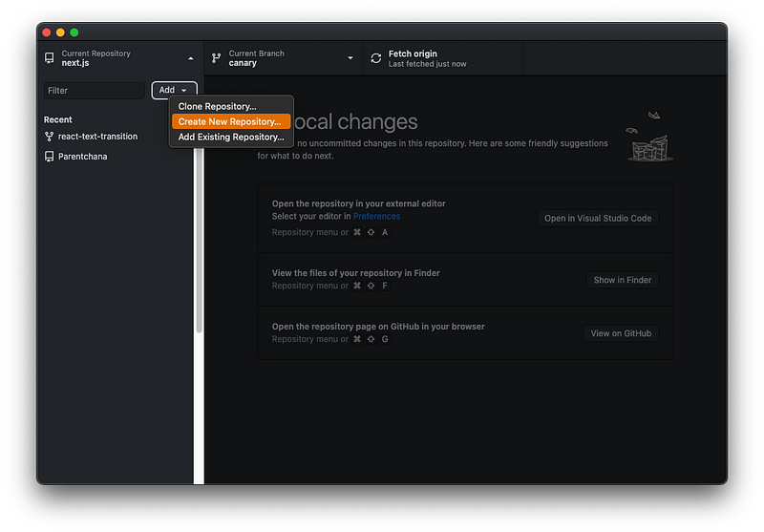Viewport: 764px width, 532px height.
Task: Click the Current Branch git icon
Action: click(217, 58)
